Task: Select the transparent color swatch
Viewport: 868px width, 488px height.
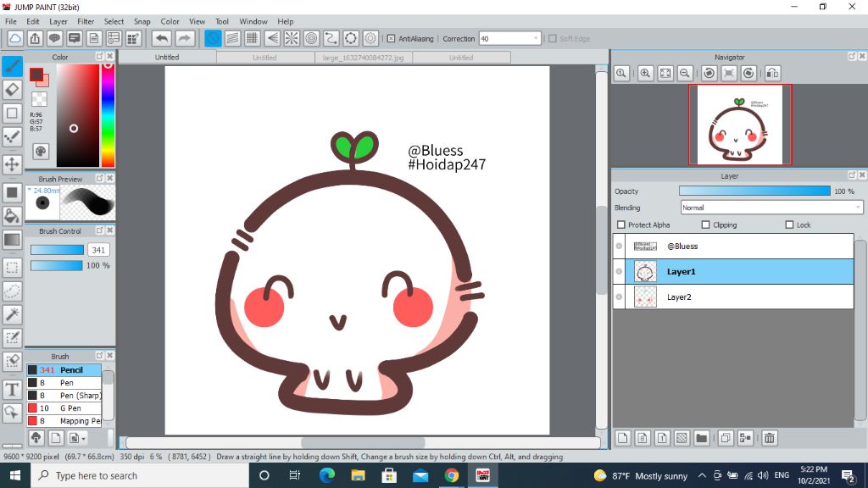Action: [39, 100]
